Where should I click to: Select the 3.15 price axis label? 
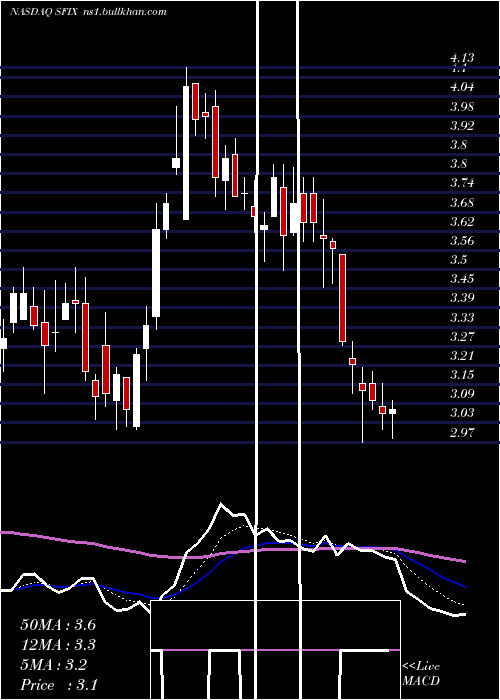[462, 375]
